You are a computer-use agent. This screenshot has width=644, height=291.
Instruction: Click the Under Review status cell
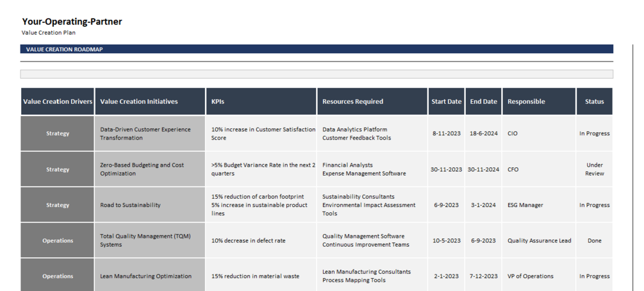(594, 169)
